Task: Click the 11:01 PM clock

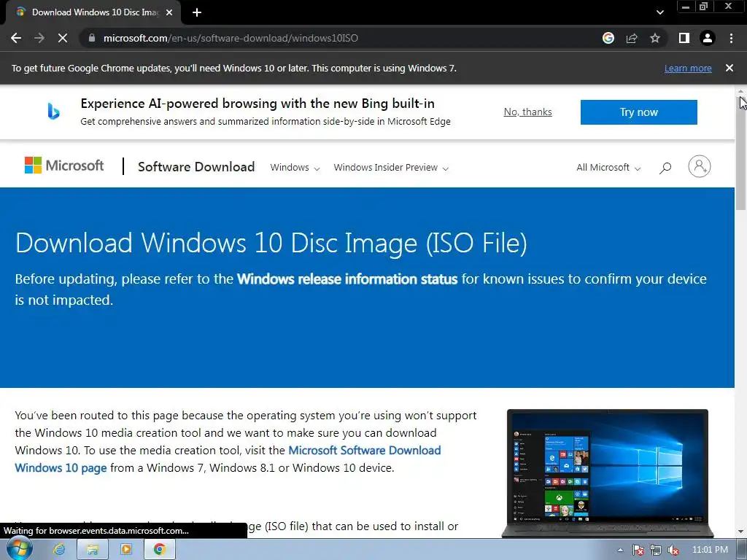Action: (x=710, y=550)
